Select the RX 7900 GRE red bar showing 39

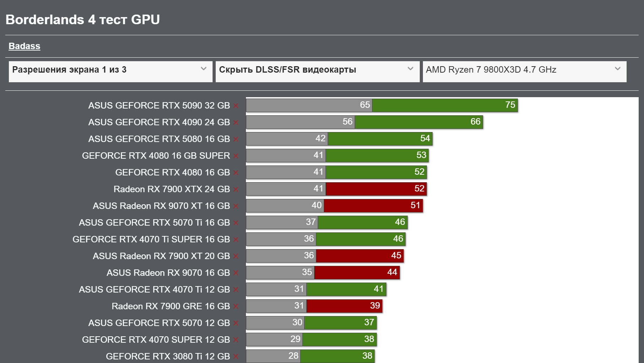(344, 306)
